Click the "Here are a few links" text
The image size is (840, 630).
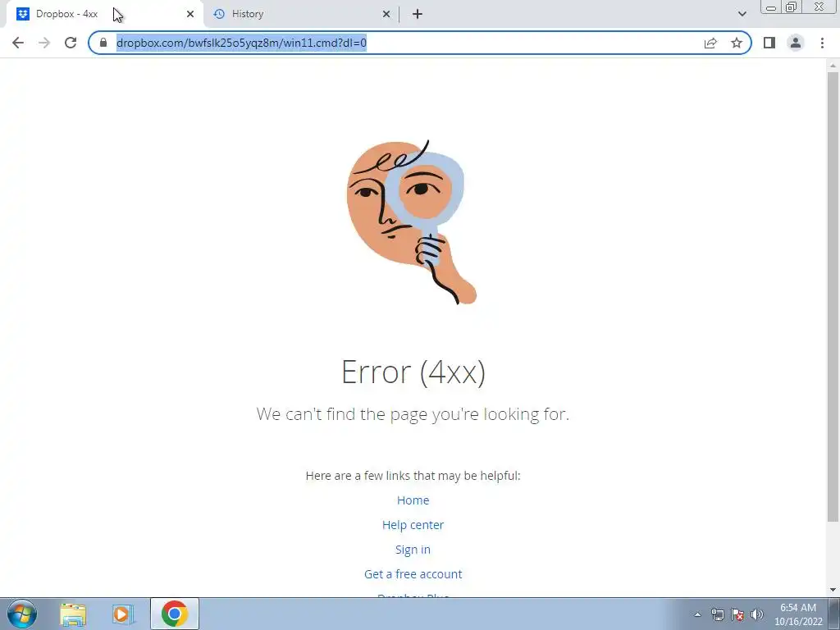click(413, 476)
